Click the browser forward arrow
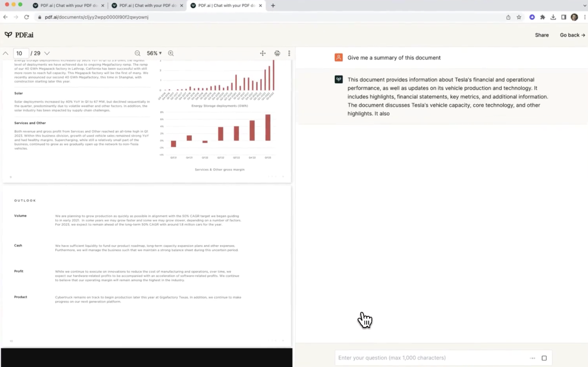The height and width of the screenshot is (367, 588). [x=16, y=17]
